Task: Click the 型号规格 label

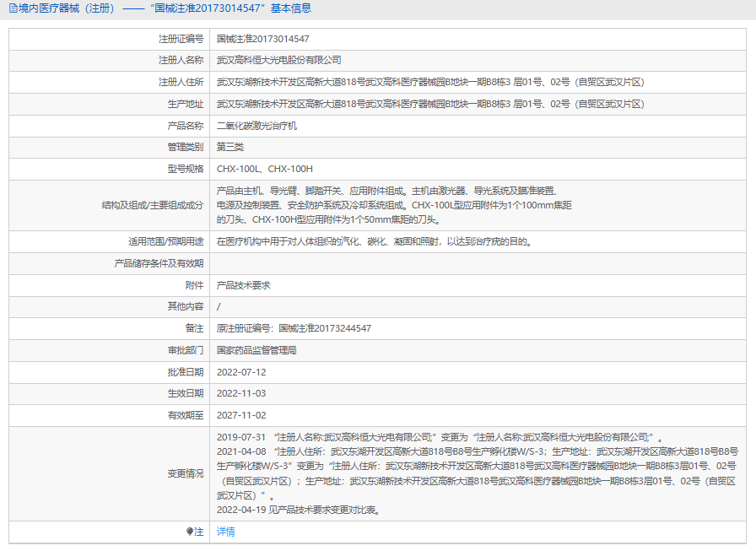Action: [186, 169]
